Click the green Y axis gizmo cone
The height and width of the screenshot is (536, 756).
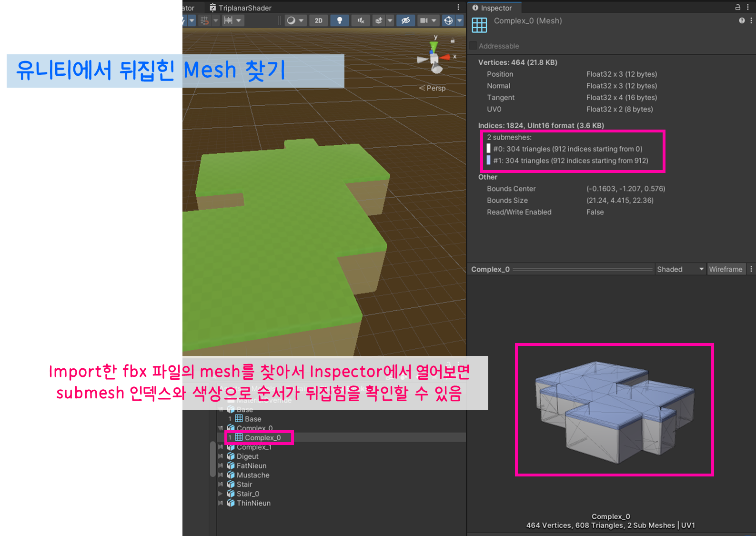tap(433, 47)
